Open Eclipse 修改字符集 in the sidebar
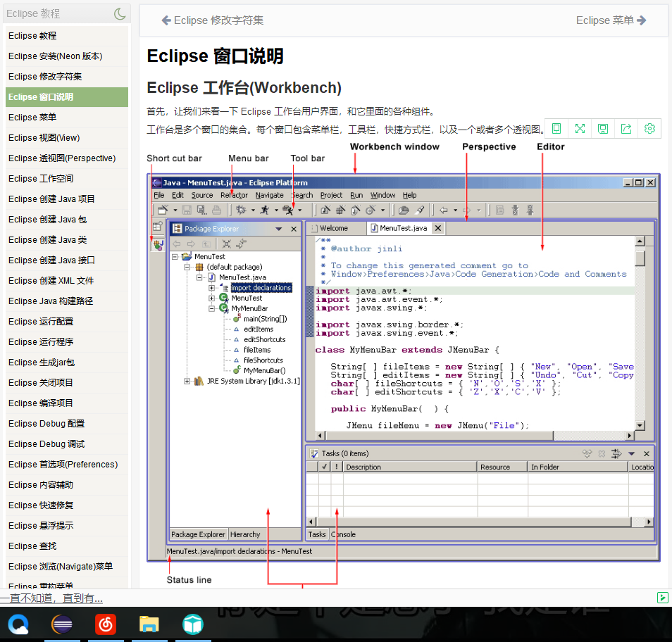The image size is (672, 642). (67, 76)
